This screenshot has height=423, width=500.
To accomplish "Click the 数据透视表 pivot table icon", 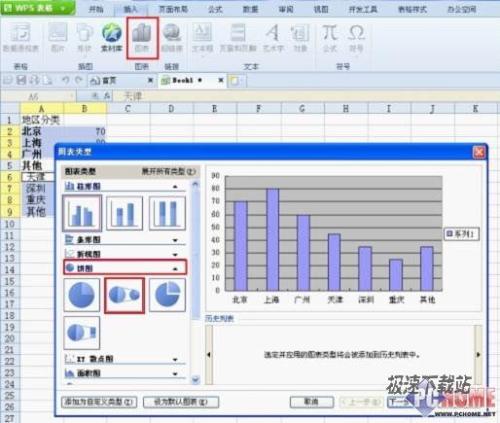I will pos(21,37).
